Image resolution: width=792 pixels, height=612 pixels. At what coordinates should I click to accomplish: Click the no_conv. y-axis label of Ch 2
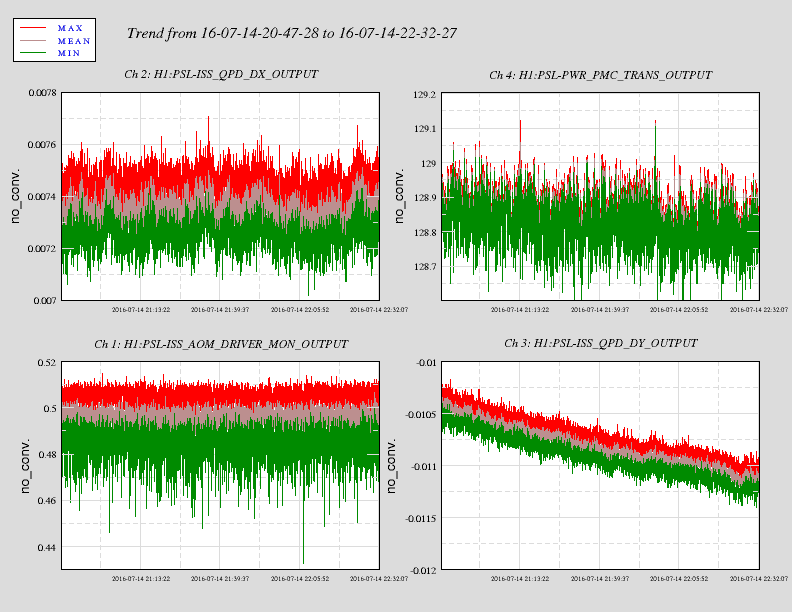pos(15,196)
